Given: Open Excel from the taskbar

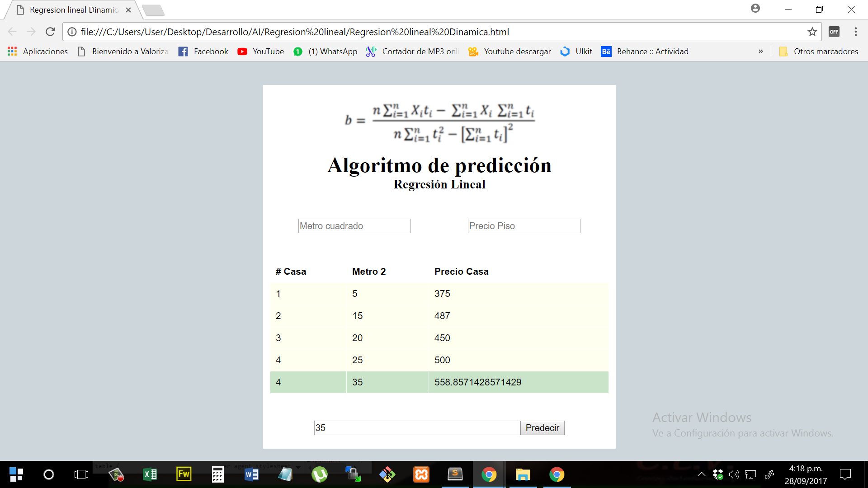Looking at the screenshot, I should coord(150,474).
